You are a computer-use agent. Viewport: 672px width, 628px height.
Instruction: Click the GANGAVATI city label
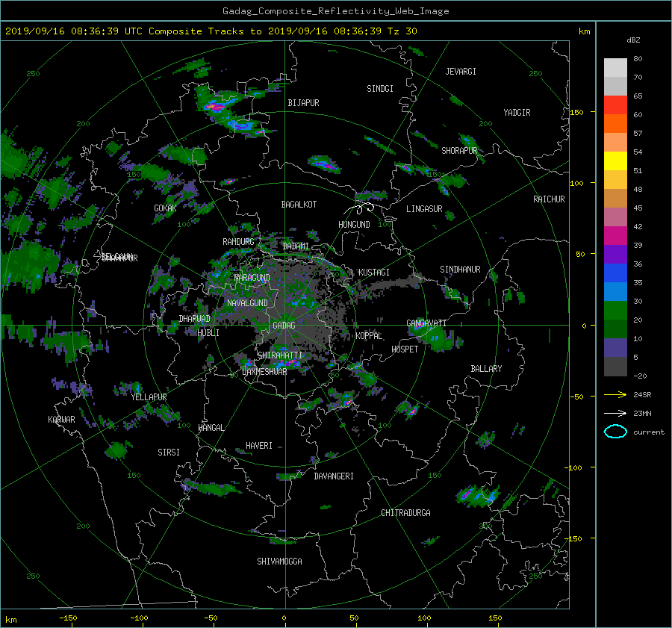(x=426, y=323)
